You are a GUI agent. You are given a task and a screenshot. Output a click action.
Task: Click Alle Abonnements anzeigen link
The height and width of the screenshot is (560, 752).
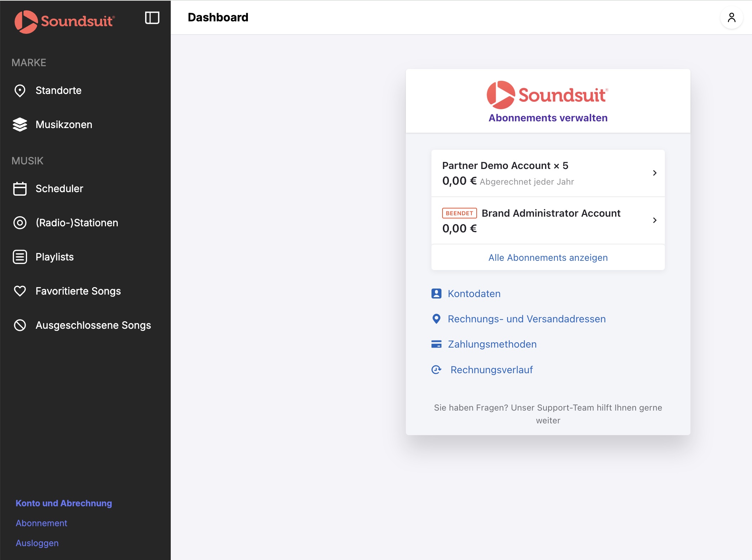click(x=548, y=258)
